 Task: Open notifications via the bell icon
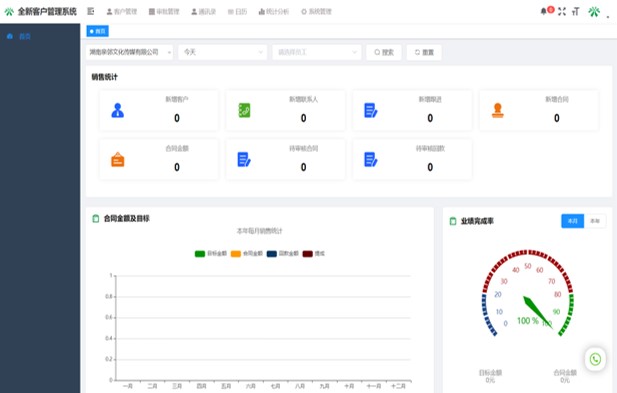544,11
